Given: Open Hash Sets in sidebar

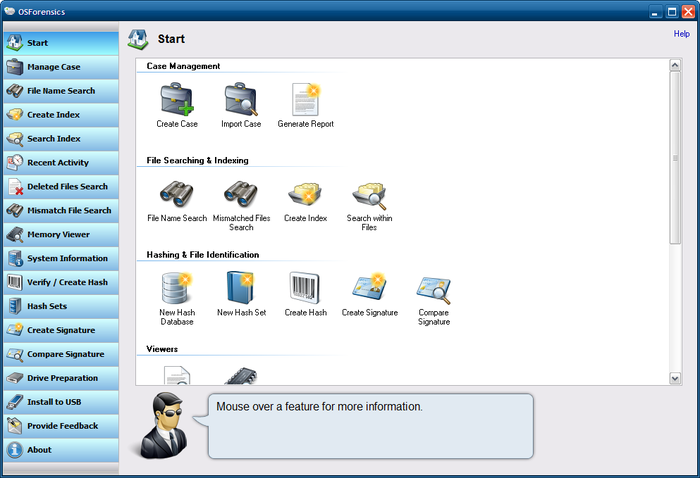Looking at the screenshot, I should click(61, 307).
